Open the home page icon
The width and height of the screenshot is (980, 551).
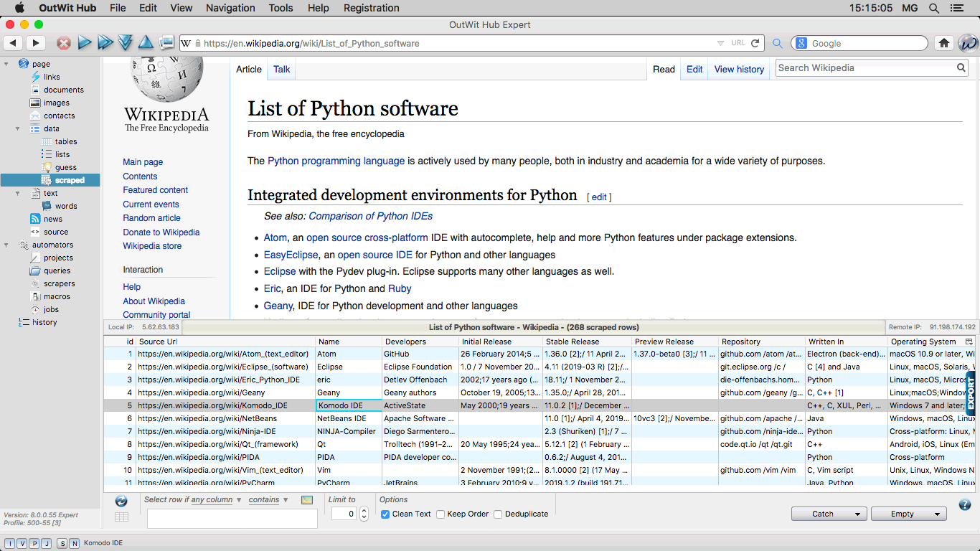tap(944, 43)
